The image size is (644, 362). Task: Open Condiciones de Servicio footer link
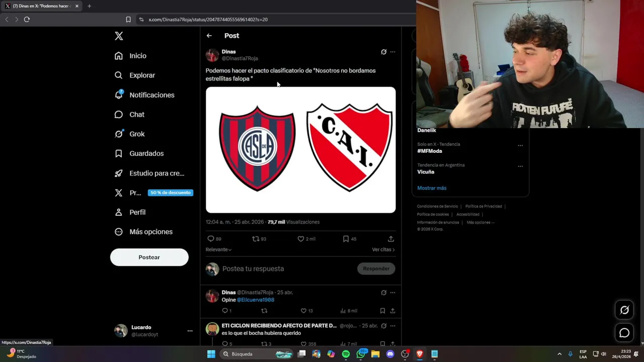coord(437,206)
